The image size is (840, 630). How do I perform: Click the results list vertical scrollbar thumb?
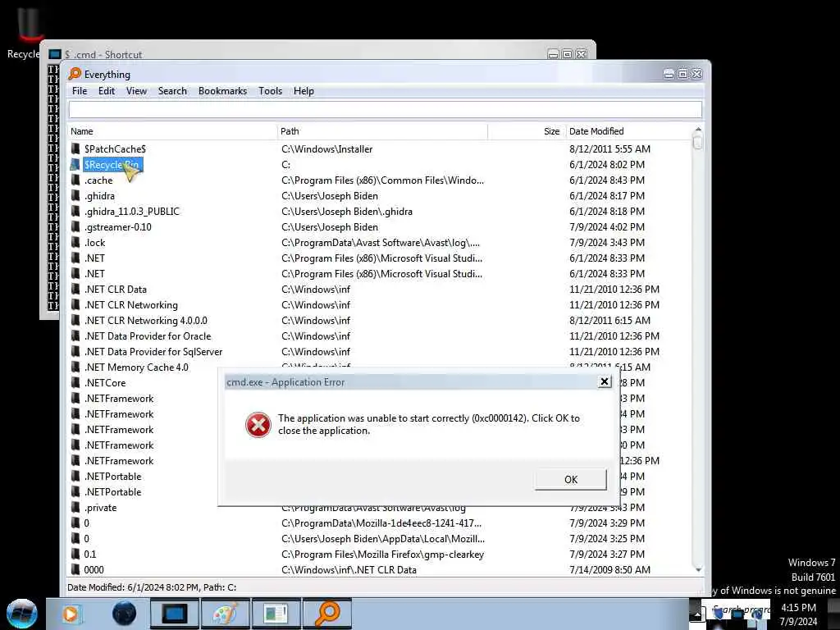coord(697,143)
